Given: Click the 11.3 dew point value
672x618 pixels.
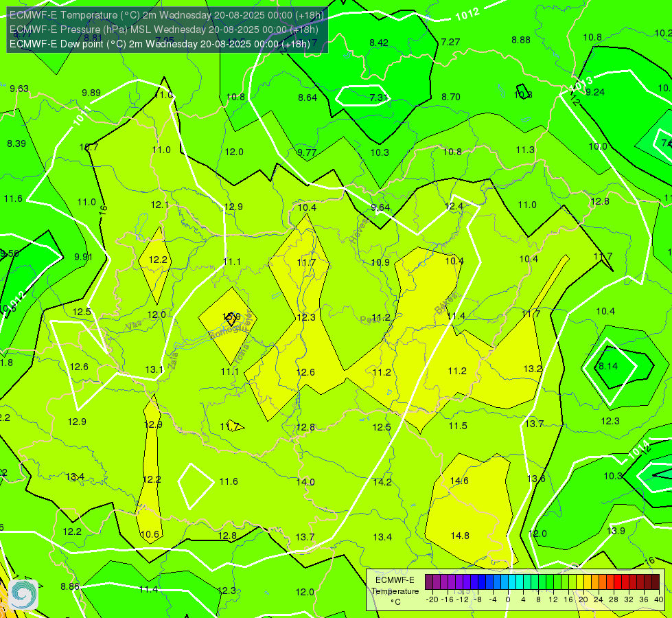Looking at the screenshot, I should [x=525, y=149].
